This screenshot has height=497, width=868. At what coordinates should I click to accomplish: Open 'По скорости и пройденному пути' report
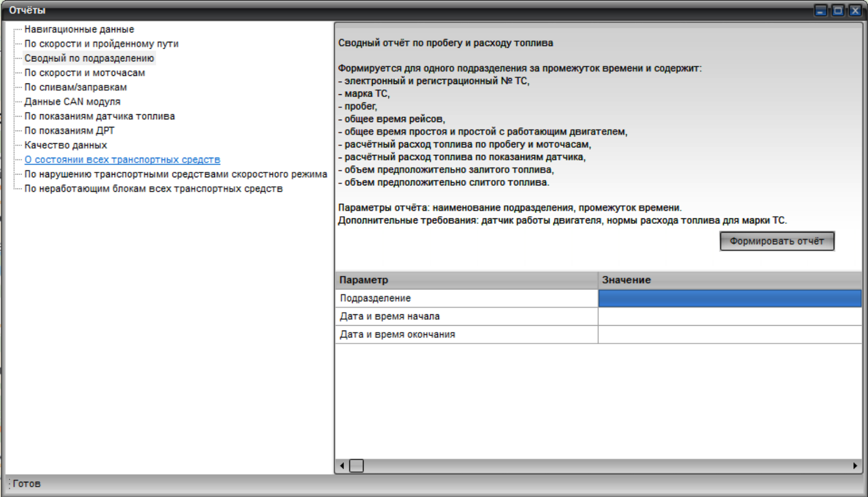click(x=101, y=44)
